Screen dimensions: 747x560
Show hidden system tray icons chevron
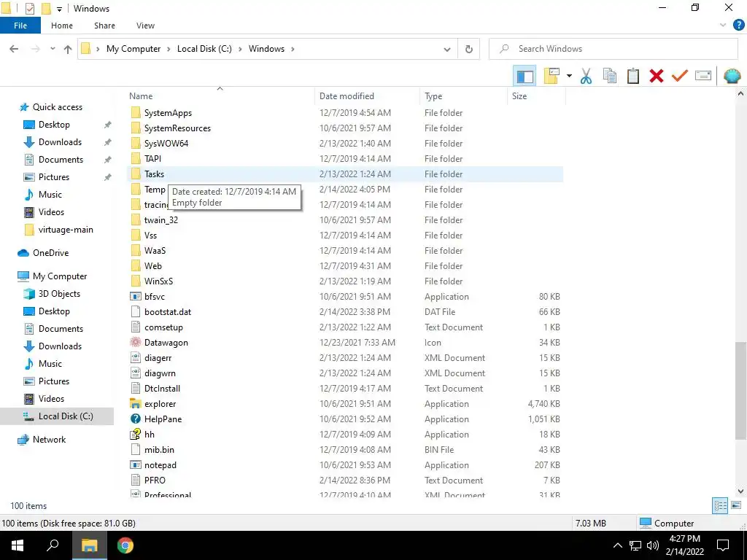click(x=617, y=545)
